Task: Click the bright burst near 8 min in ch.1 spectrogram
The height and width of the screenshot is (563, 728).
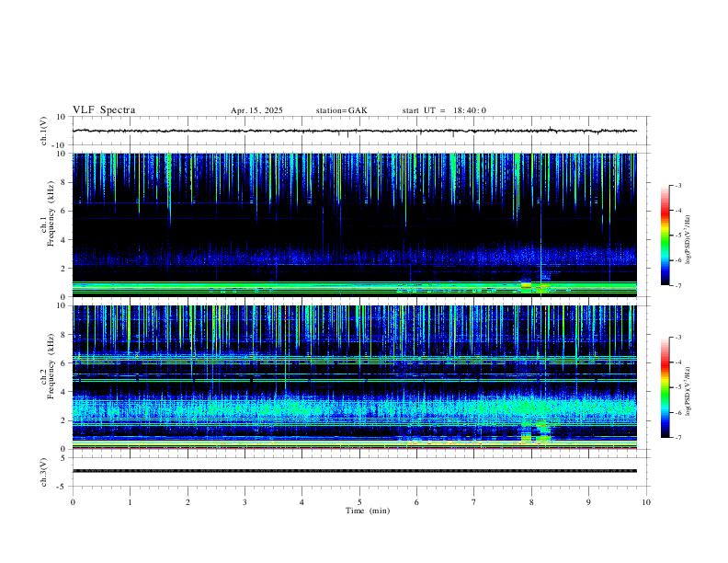Action: pos(526,285)
